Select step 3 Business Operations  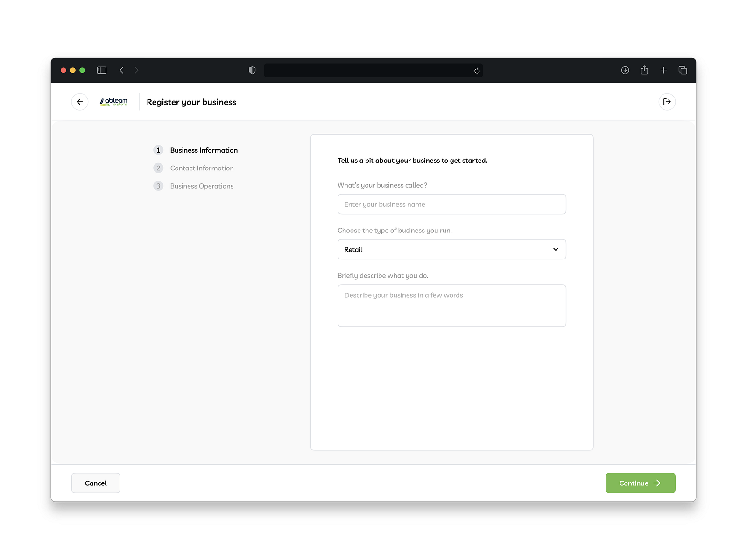[x=201, y=186]
